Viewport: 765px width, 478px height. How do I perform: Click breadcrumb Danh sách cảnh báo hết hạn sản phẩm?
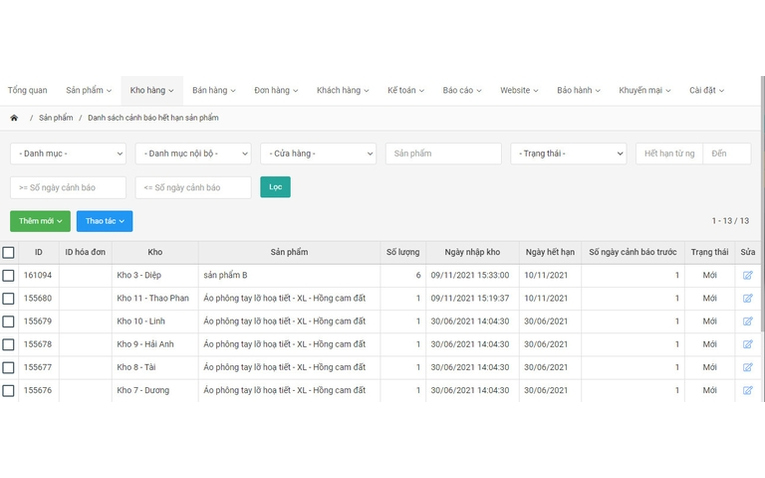coord(153,118)
